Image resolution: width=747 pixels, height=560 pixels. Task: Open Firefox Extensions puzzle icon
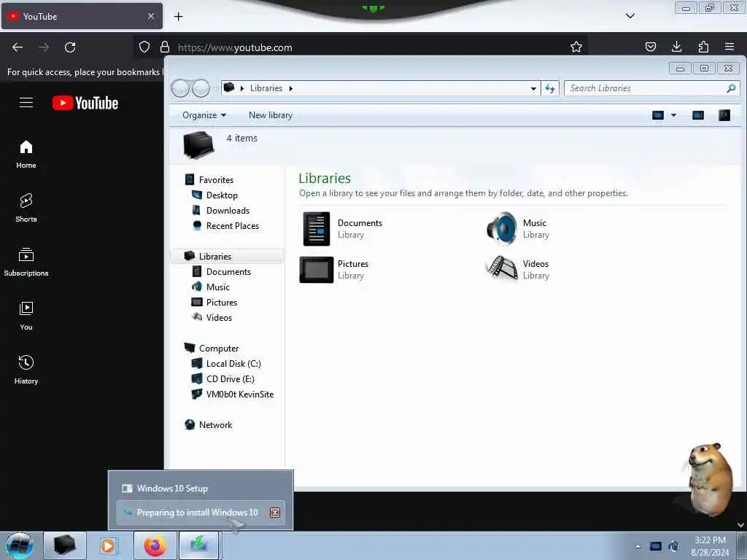(x=703, y=47)
